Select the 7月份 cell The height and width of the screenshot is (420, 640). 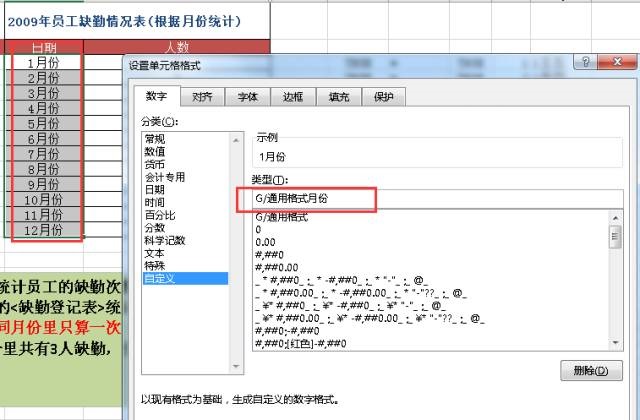tap(44, 154)
